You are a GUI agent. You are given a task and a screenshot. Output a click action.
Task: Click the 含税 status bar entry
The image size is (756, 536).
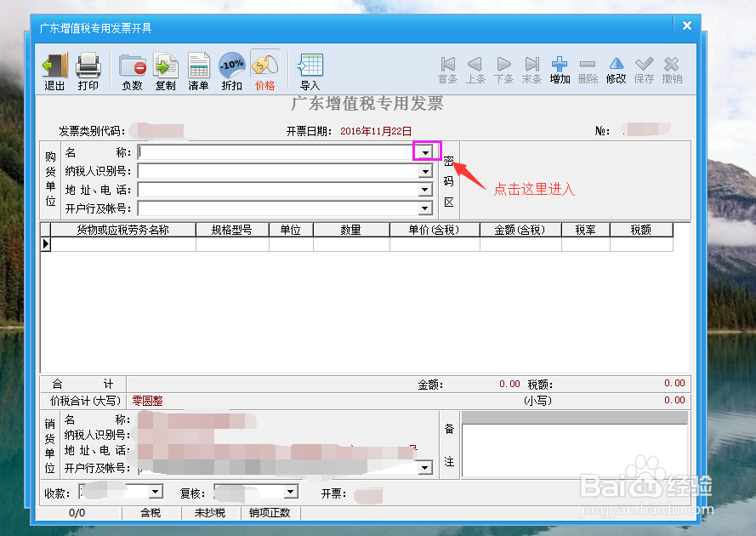[151, 513]
